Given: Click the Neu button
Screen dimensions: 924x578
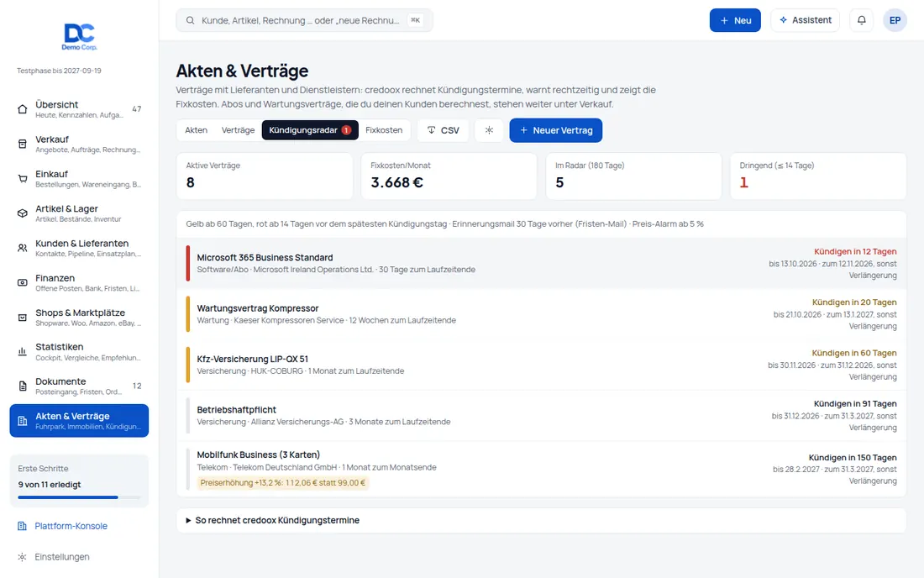Looking at the screenshot, I should coord(735,20).
